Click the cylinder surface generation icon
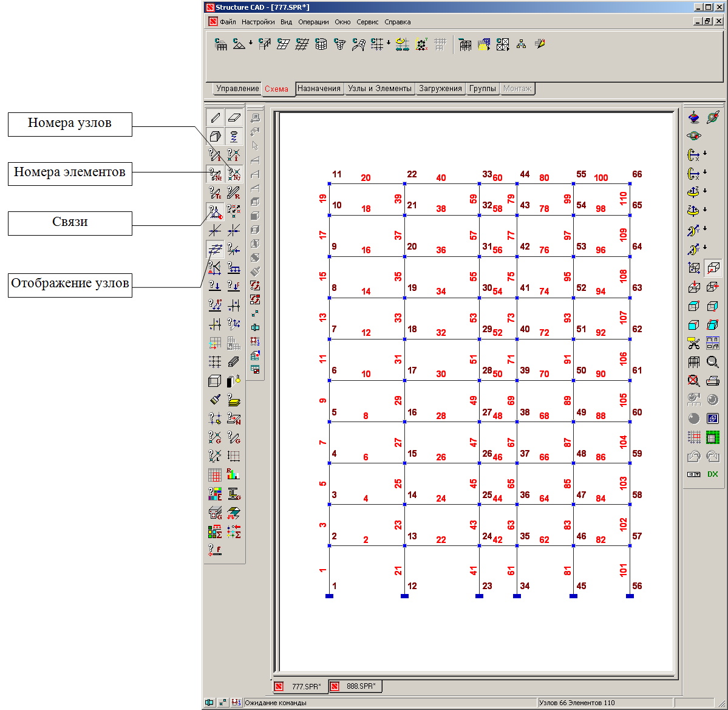 tap(321, 44)
